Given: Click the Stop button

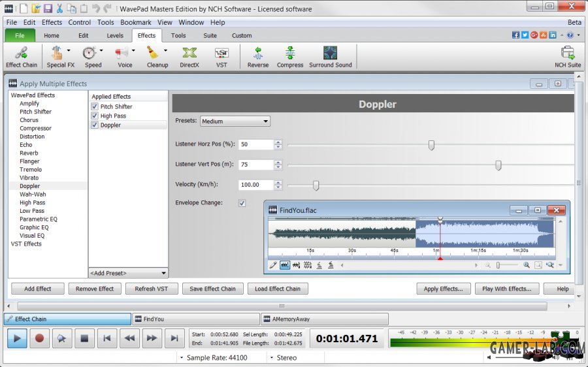Looking at the screenshot, I should [x=84, y=338].
